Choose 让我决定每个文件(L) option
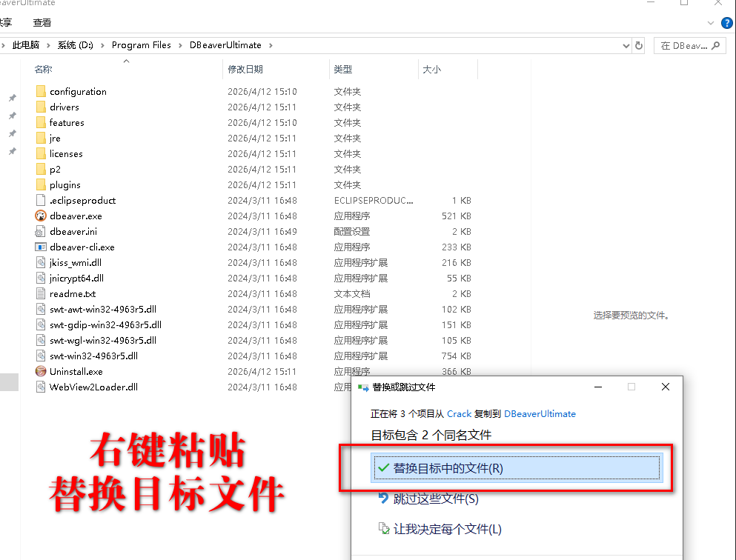 click(x=440, y=529)
